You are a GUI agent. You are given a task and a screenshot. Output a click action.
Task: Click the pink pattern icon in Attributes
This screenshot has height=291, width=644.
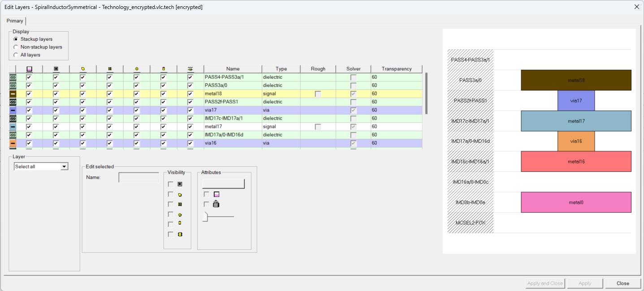pyautogui.click(x=216, y=194)
